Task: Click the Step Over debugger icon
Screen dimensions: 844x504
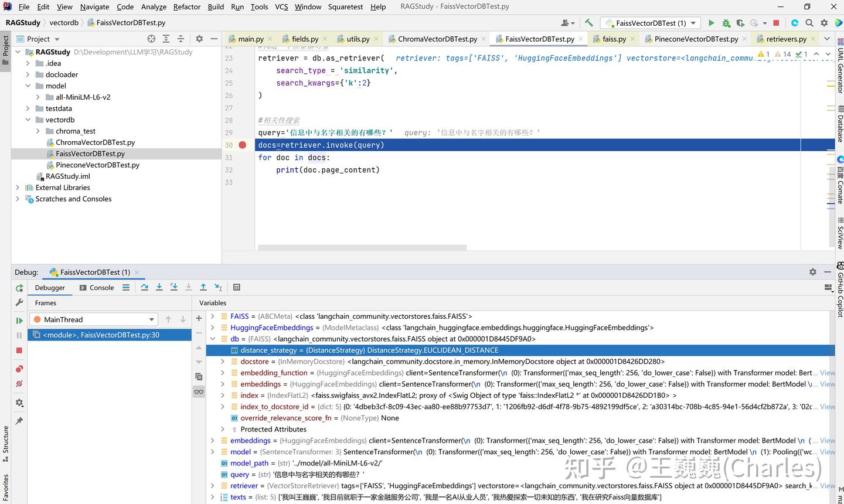Action: tap(144, 287)
